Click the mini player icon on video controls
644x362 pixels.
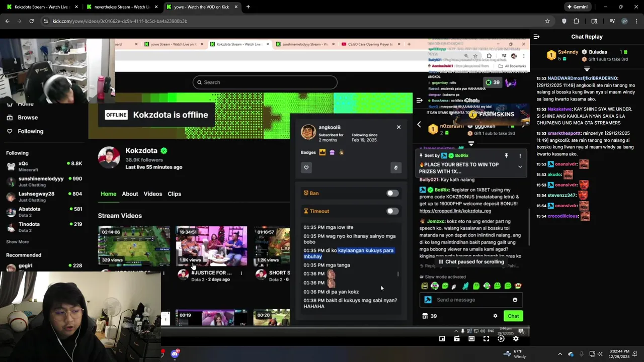[x=442, y=339]
